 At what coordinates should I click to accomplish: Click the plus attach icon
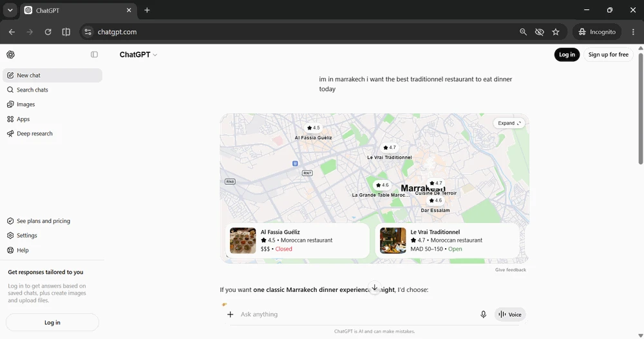coord(231,315)
